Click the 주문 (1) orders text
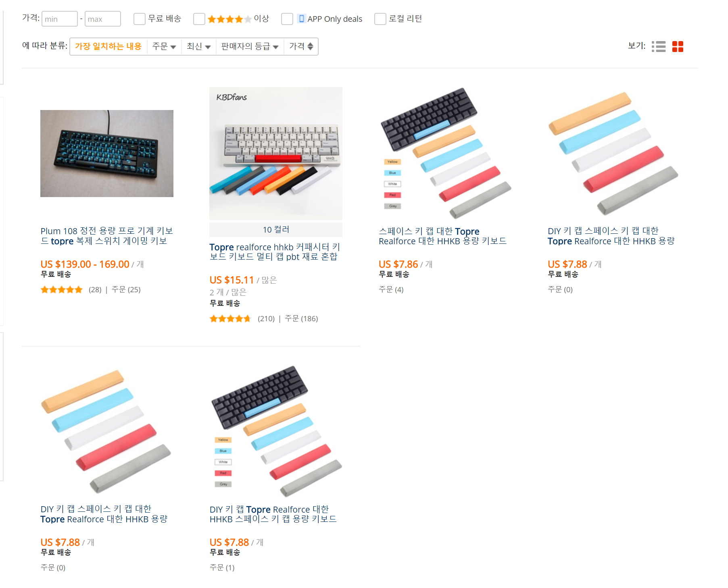 tap(222, 567)
